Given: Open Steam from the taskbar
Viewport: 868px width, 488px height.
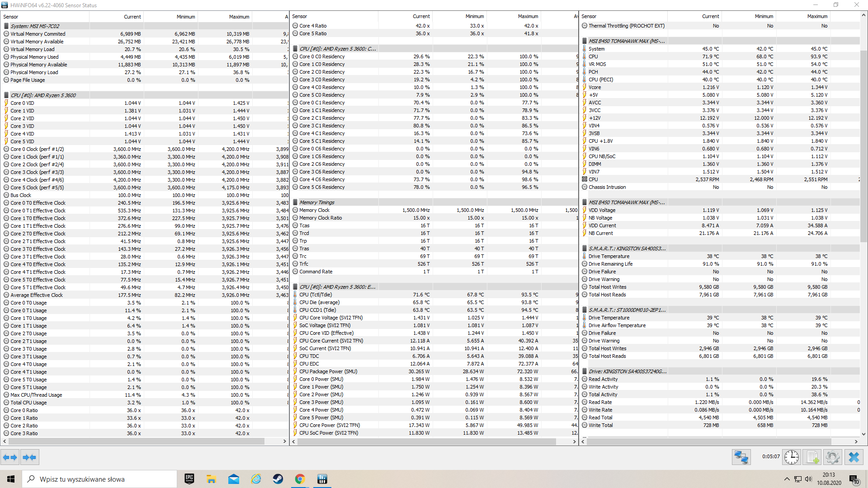Looking at the screenshot, I should (278, 479).
